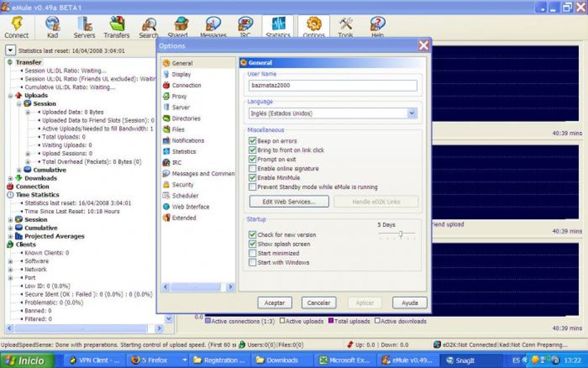Toggle Enable MiniMule checkbox

252,178
